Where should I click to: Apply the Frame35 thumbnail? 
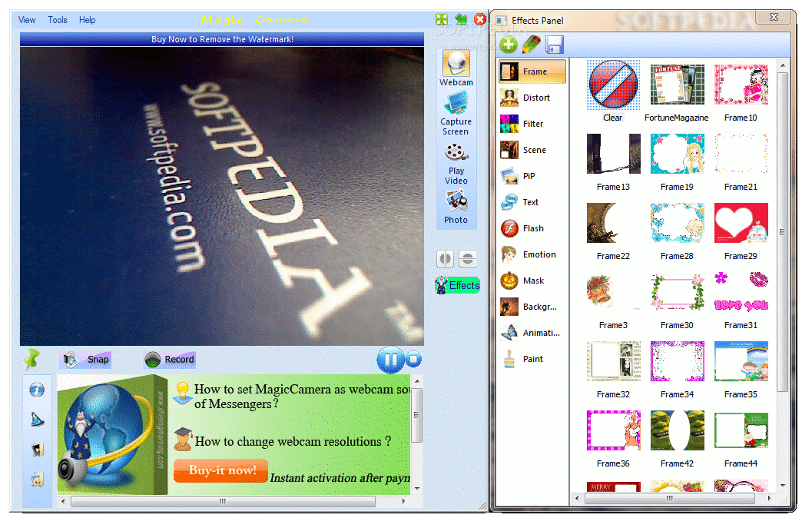[x=741, y=368]
